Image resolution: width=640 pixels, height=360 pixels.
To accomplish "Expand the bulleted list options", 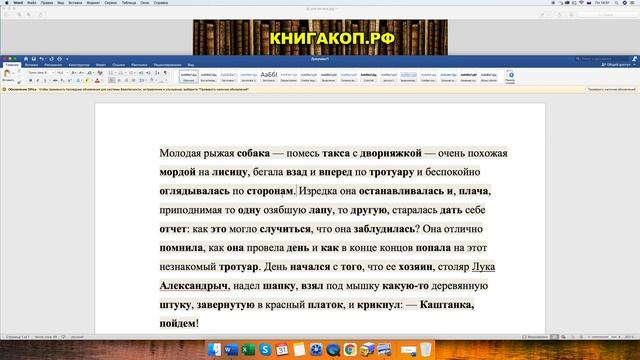I will tap(116, 73).
